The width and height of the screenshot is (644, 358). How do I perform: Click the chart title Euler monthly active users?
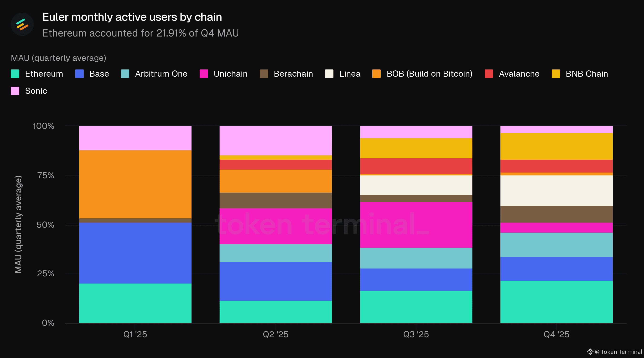coord(132,17)
